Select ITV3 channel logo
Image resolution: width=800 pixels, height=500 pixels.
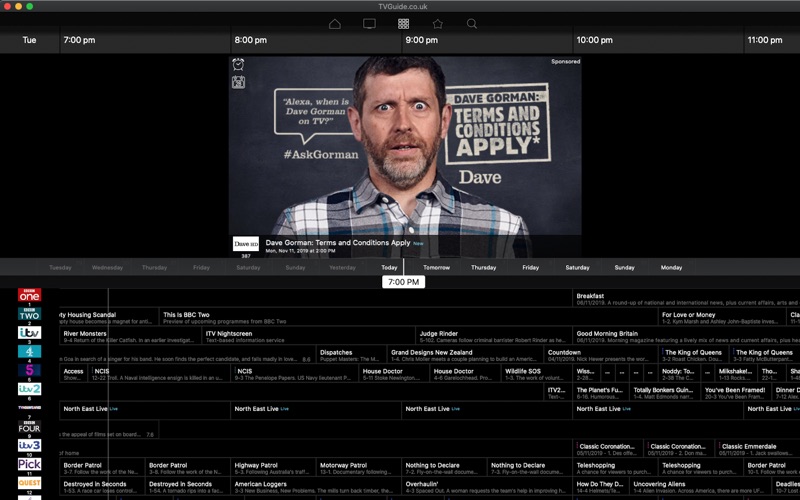pyautogui.click(x=30, y=445)
